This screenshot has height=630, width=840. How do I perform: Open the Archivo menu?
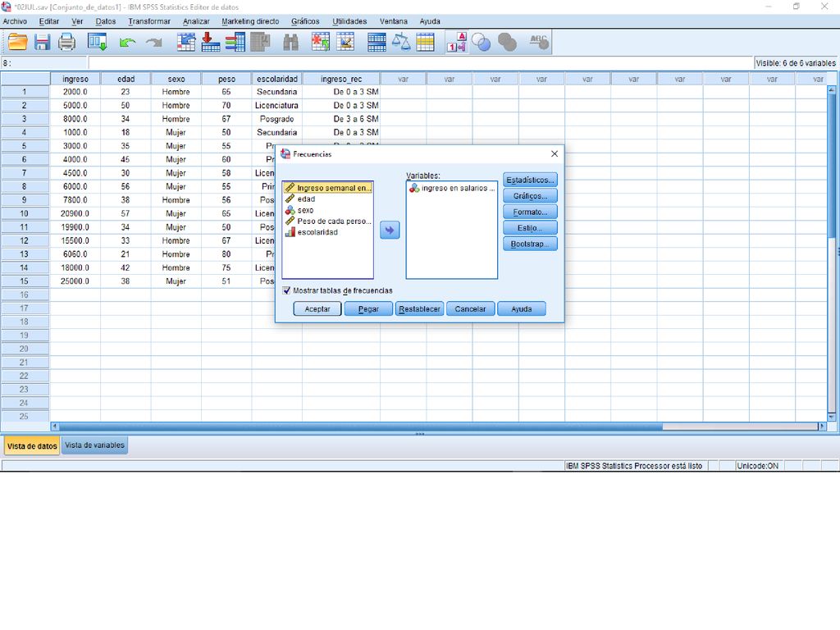tap(15, 21)
